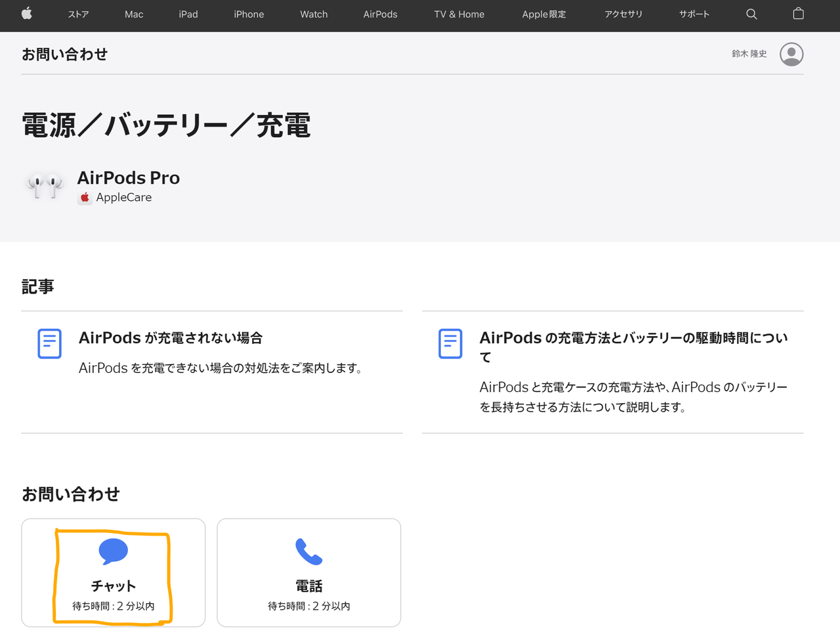Open the ストア menu item
840x642 pixels.
79,14
